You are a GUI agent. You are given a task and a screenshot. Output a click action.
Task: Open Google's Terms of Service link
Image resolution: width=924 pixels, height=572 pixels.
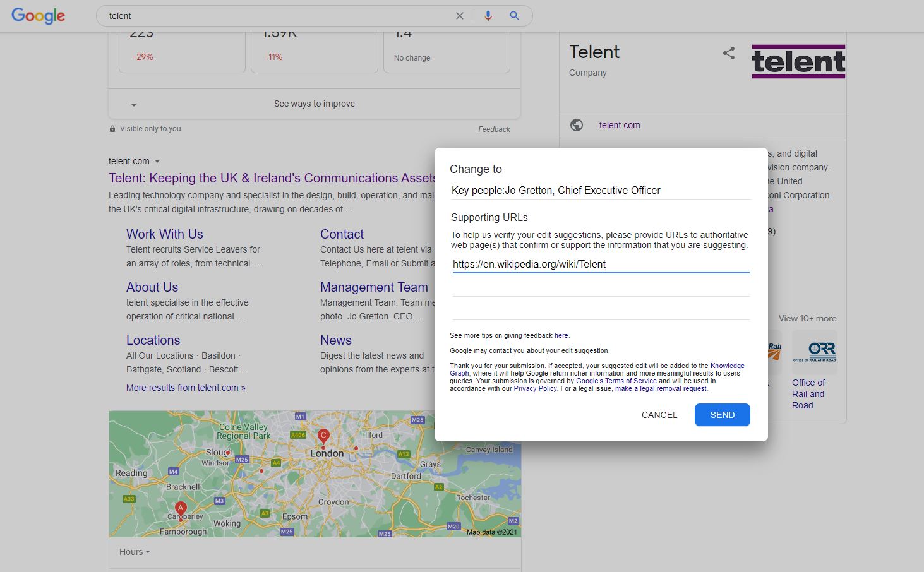coord(616,381)
